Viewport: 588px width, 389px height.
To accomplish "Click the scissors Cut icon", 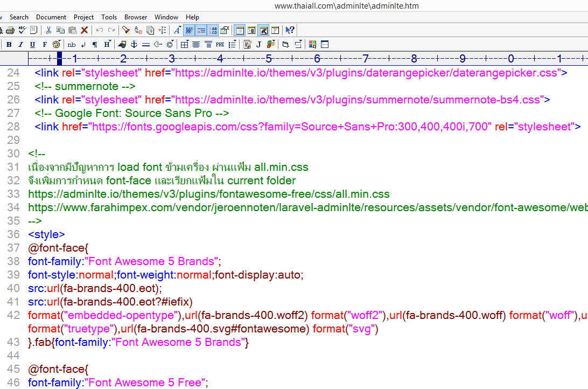I will pos(49,30).
